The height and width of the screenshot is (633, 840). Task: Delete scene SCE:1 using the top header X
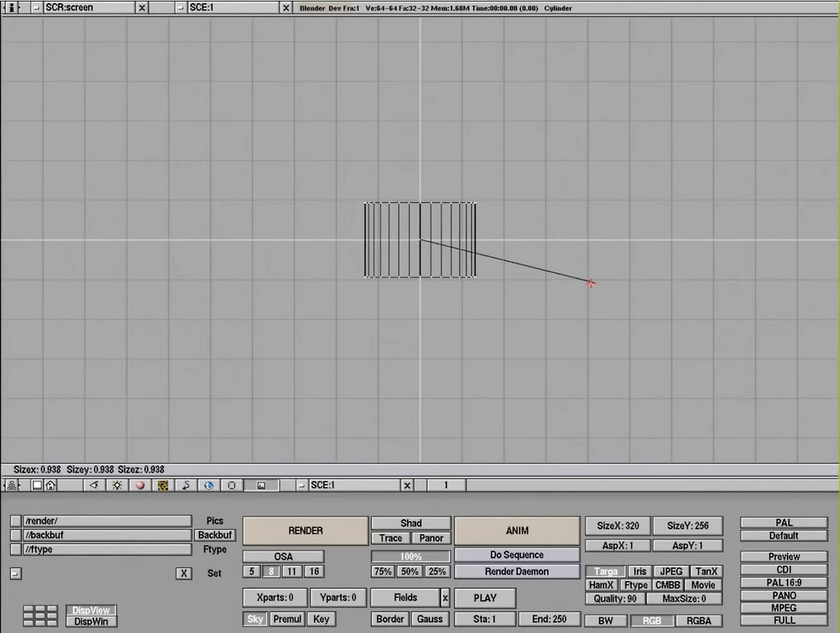285,8
